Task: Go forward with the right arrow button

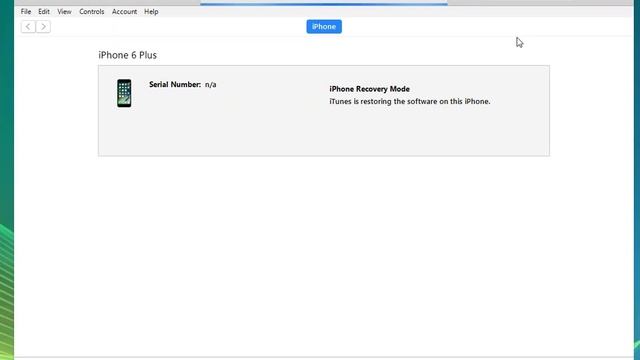Action: 43,27
